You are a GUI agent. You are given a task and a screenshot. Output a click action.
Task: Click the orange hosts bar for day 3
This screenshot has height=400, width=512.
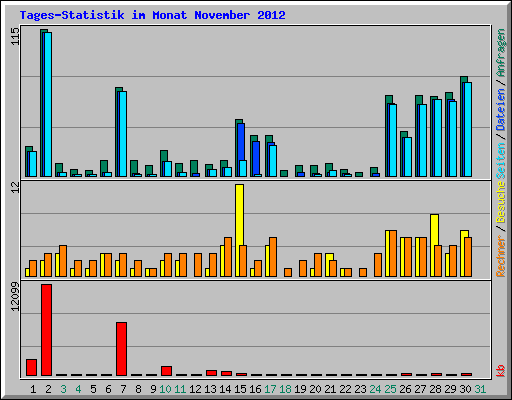tap(63, 261)
